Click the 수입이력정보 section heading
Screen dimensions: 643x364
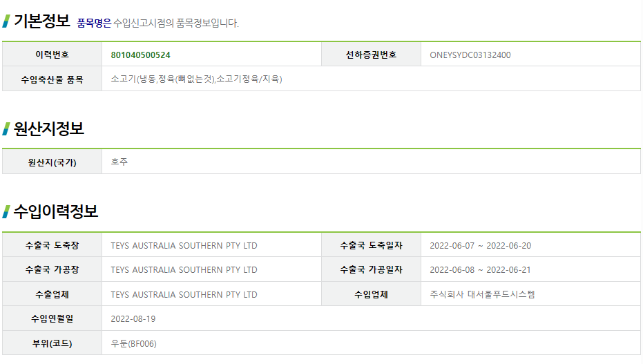[x=56, y=211]
